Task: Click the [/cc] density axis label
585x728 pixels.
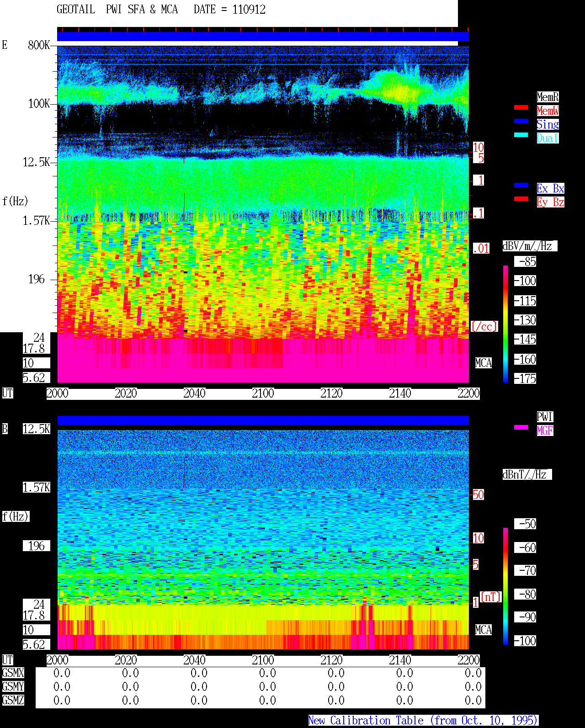Action: pos(484,326)
